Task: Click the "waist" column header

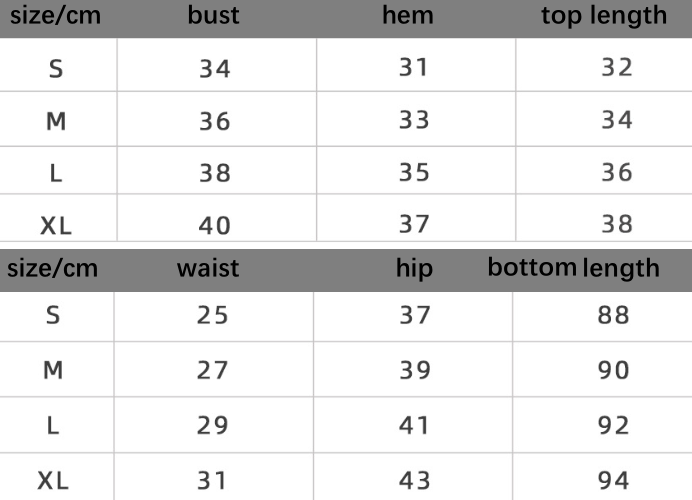Action: 208,268
